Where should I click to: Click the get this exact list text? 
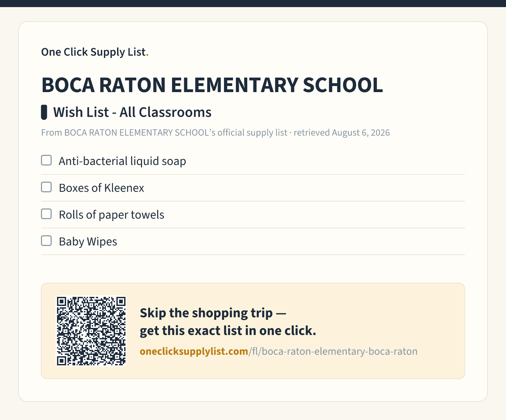point(191,331)
